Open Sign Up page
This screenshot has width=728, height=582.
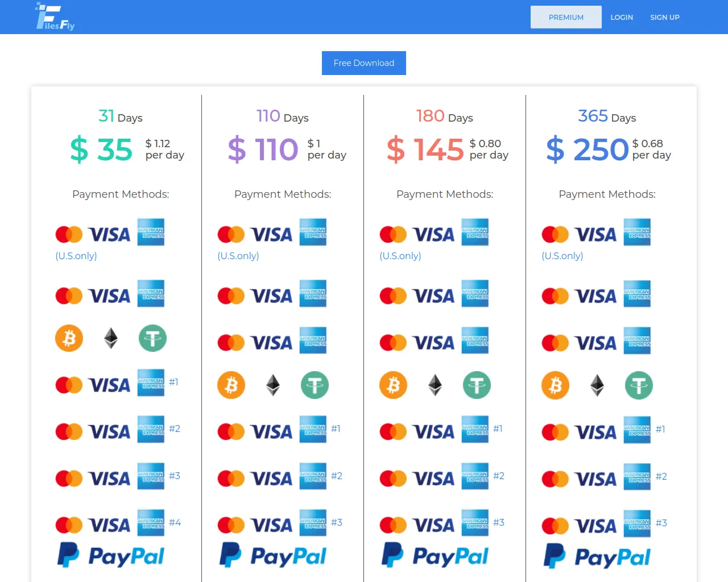coord(665,17)
